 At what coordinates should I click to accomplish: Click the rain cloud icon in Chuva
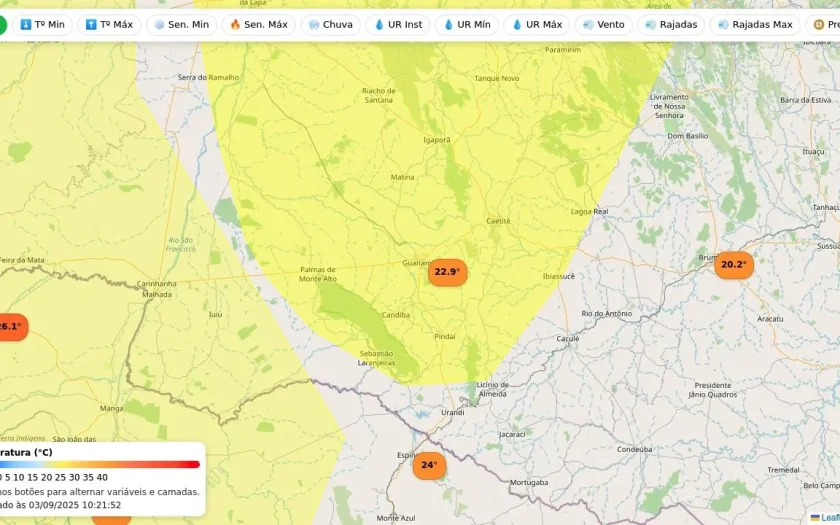point(314,25)
